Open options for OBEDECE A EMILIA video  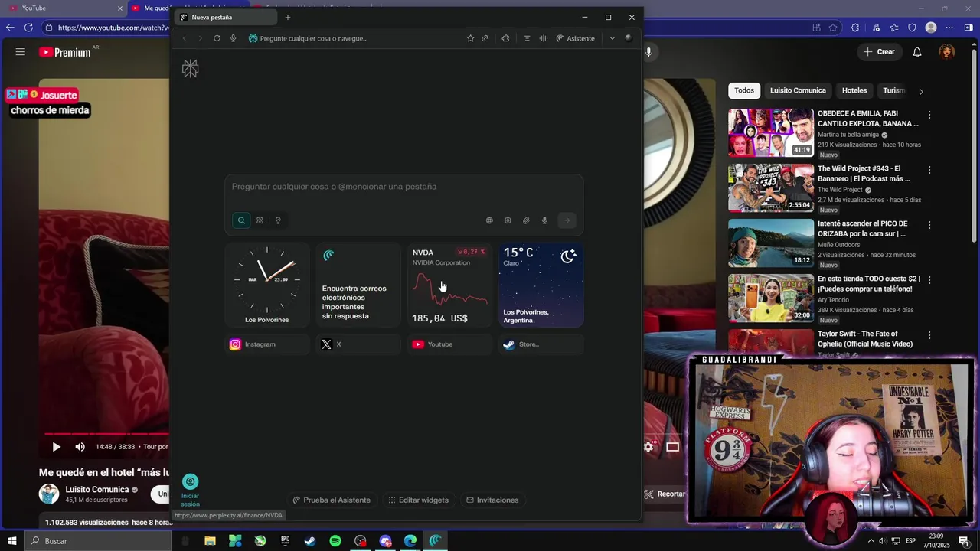[929, 115]
